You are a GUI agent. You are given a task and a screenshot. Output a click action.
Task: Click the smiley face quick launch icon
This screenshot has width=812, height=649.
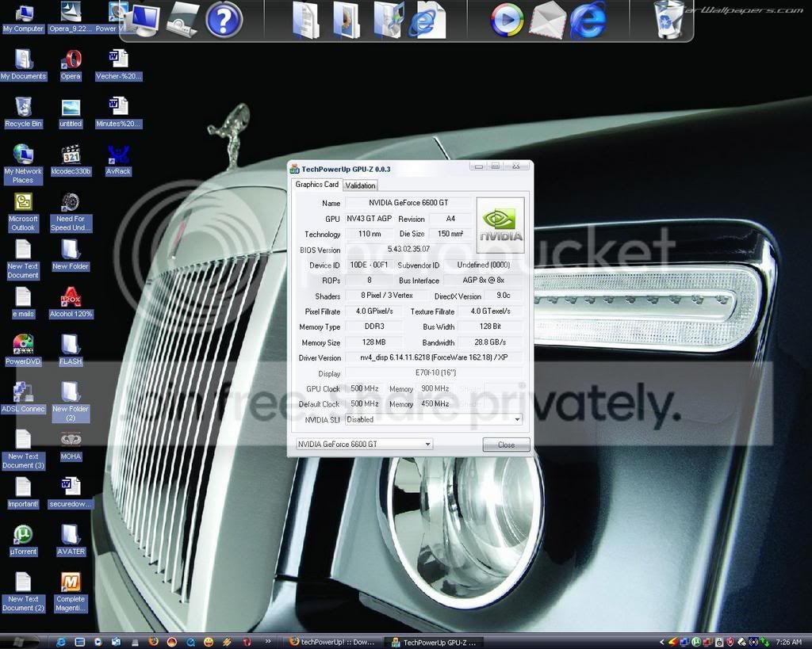click(x=209, y=642)
